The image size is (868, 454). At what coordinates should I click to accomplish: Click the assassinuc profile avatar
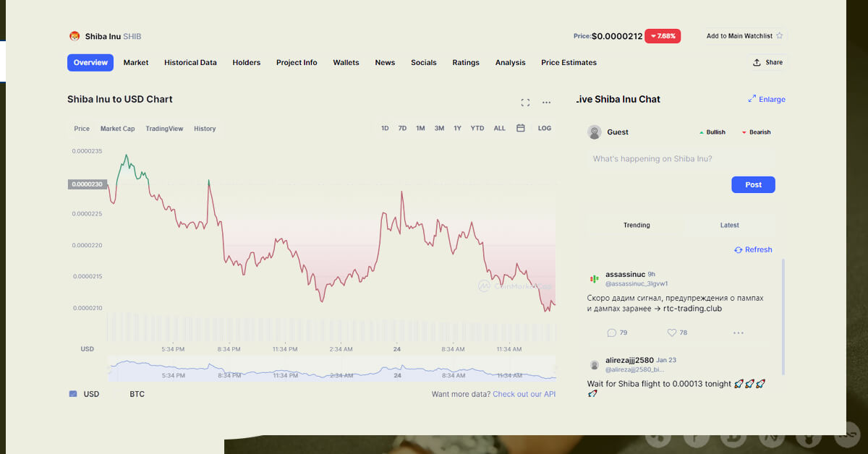pos(595,278)
